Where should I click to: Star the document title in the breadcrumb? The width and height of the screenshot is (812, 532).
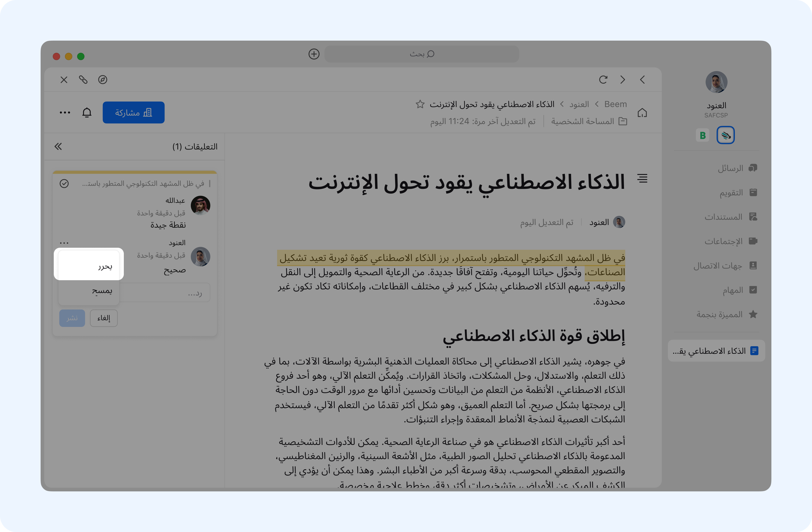pyautogui.click(x=420, y=104)
